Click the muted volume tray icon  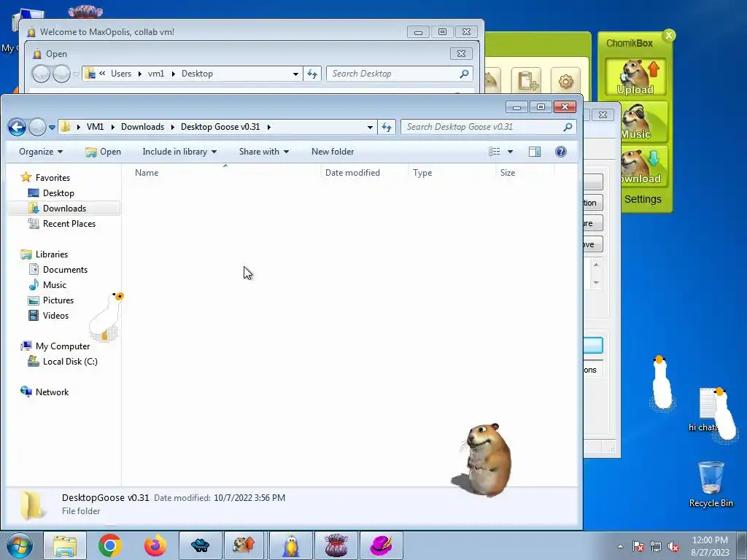pos(673,547)
